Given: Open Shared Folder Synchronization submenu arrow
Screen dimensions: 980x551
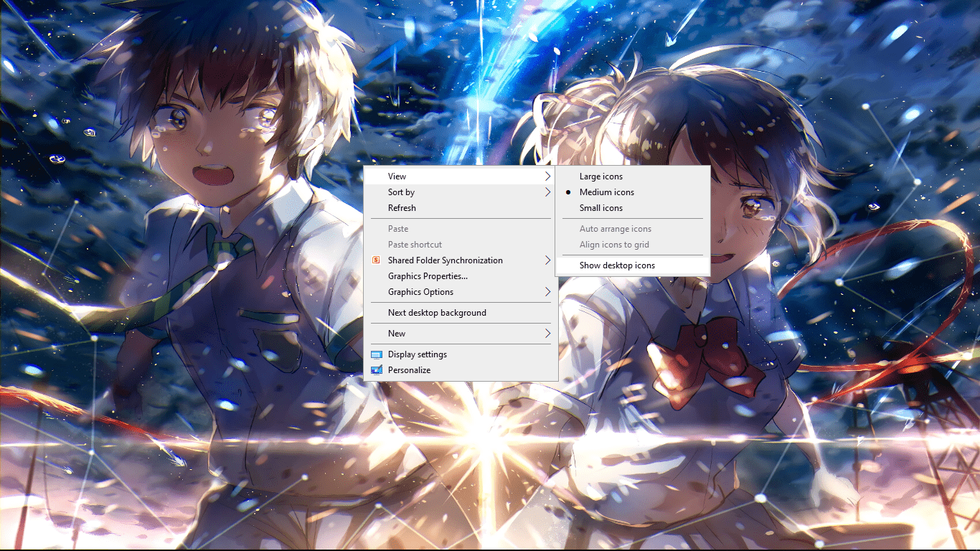Looking at the screenshot, I should (x=547, y=260).
